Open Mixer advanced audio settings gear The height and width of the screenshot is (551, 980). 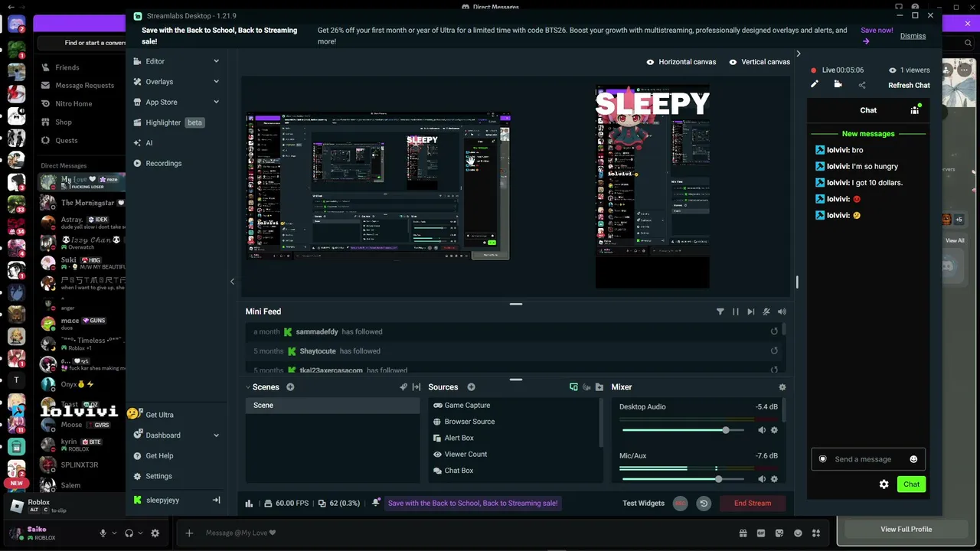(x=782, y=387)
